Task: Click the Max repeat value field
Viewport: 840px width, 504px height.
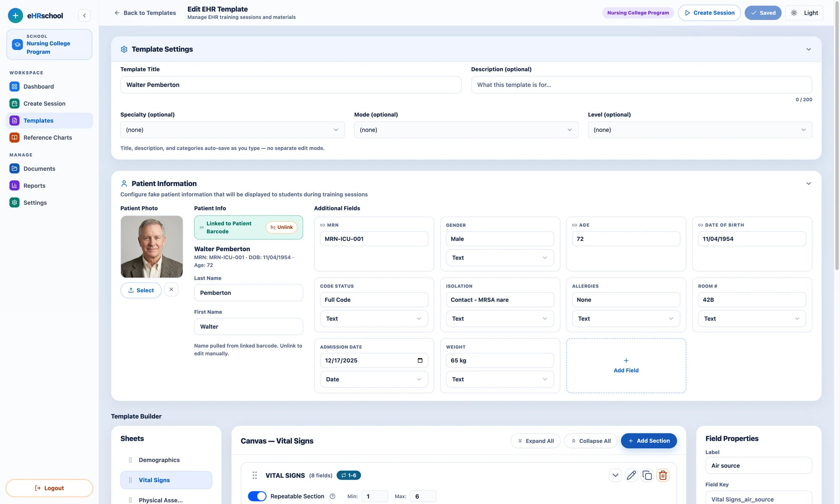Action: point(423,496)
